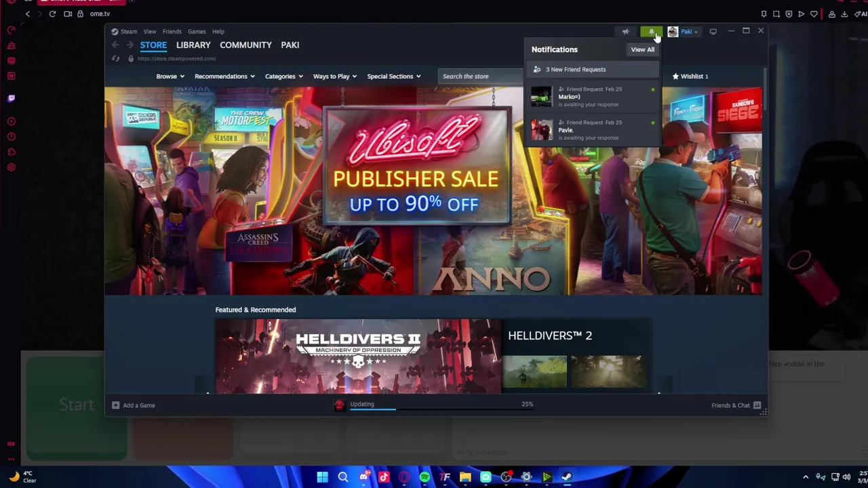Click the heart bookmark icon in Opera toolbar
The width and height of the screenshot is (868, 488).
pyautogui.click(x=814, y=14)
